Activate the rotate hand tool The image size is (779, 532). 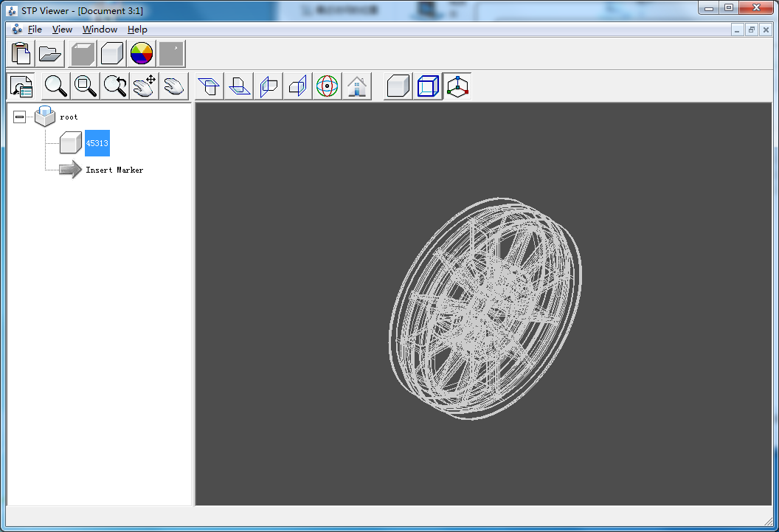click(x=173, y=86)
